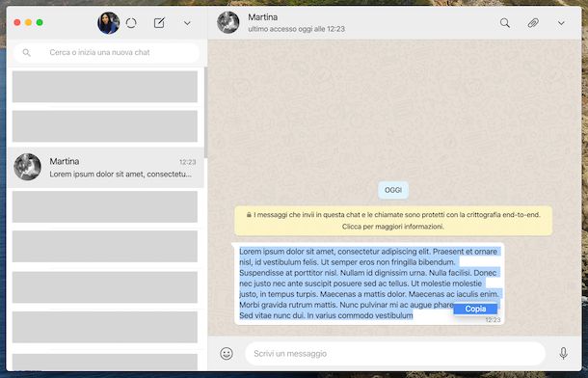Open the Status circle icon
The width and height of the screenshot is (588, 378).
(131, 23)
